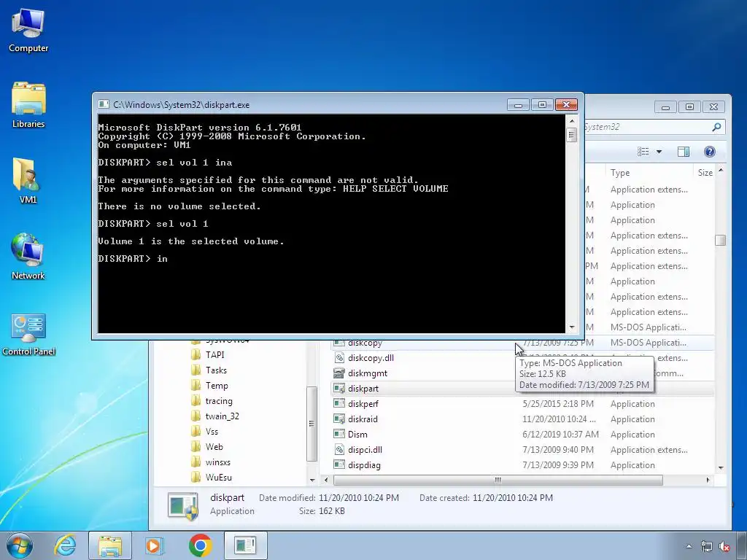Open the Control Panel desktop icon
Image resolution: width=747 pixels, height=560 pixels.
28,334
